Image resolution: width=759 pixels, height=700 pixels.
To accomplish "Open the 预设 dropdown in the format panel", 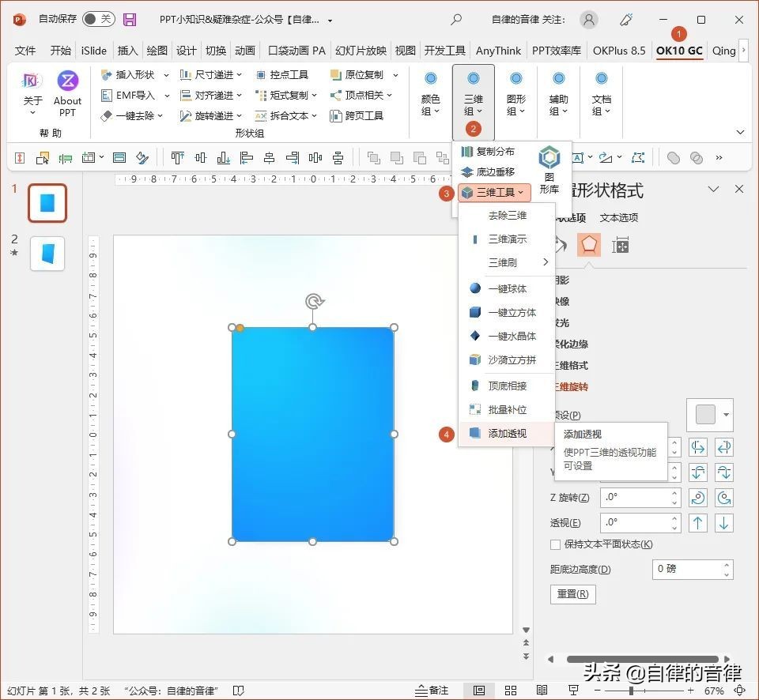I will point(724,415).
